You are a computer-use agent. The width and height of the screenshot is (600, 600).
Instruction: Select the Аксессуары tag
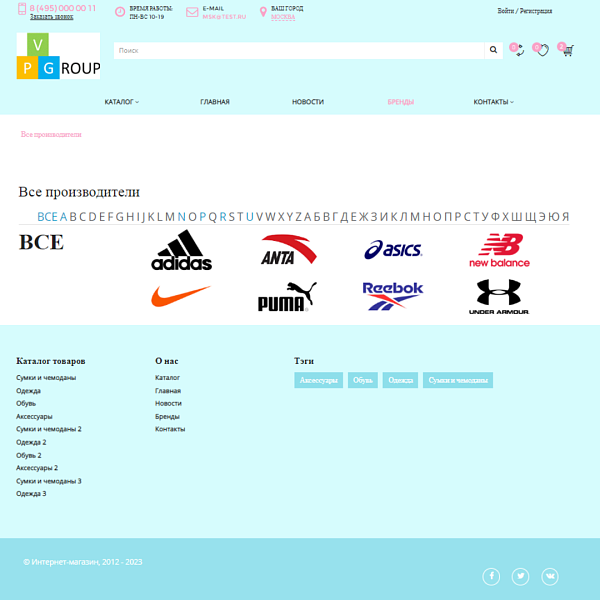318,380
